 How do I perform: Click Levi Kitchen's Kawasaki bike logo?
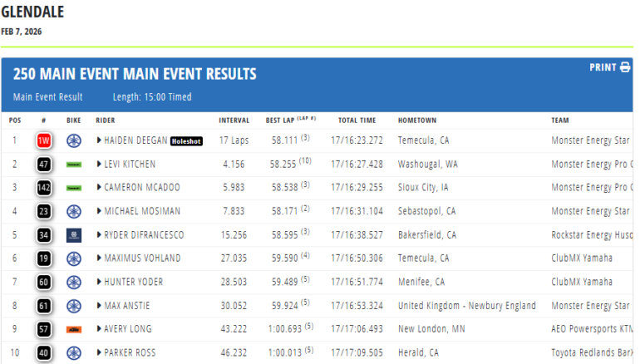74,165
